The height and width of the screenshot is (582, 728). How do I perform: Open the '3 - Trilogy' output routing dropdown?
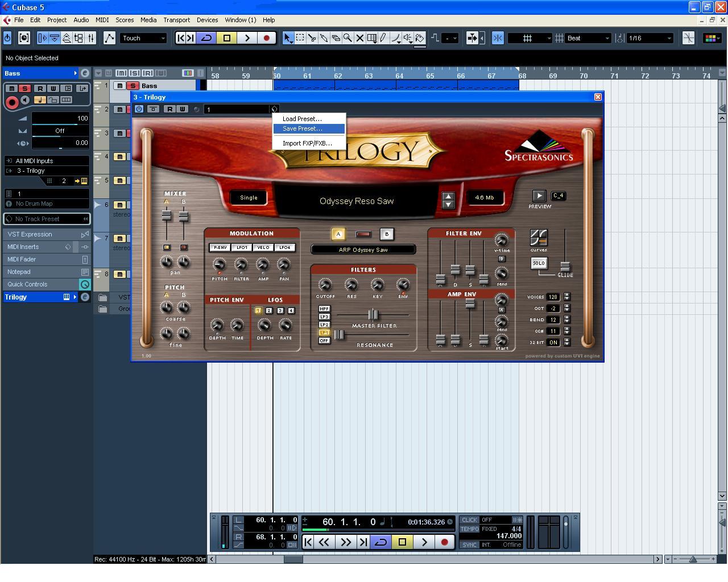[x=47, y=171]
